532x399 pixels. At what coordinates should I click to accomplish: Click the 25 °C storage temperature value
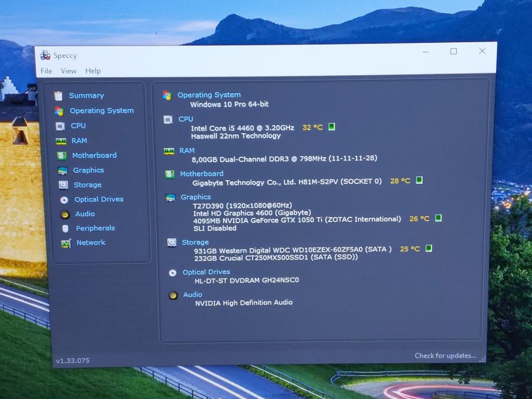[410, 249]
